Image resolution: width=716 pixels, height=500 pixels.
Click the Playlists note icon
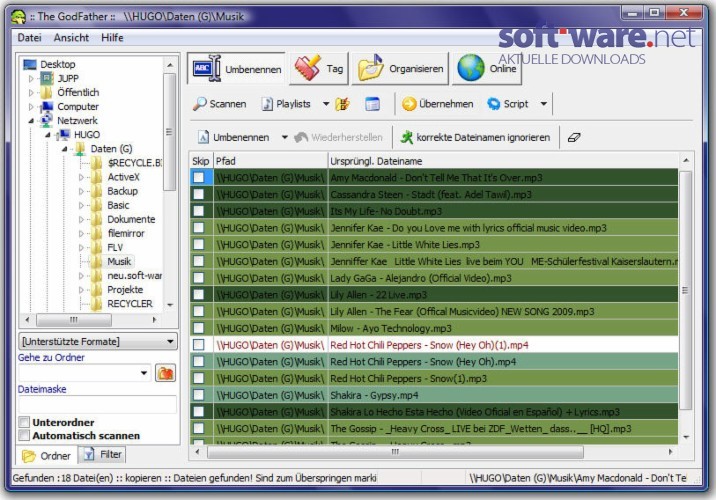tap(267, 104)
